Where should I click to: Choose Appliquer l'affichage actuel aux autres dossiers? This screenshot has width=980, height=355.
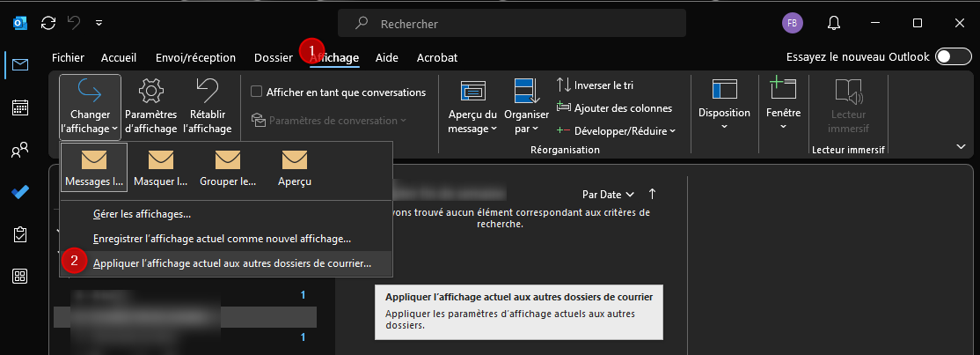(231, 263)
